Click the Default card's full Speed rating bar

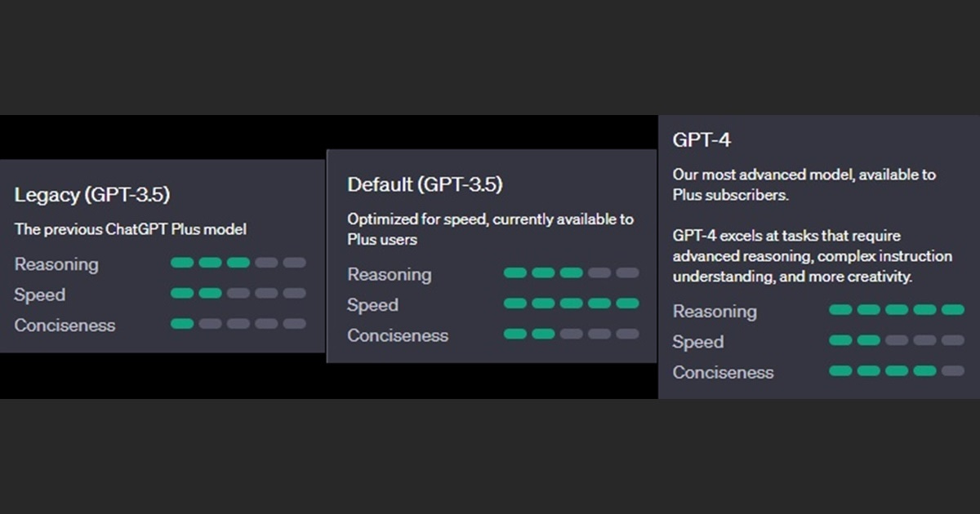571,304
